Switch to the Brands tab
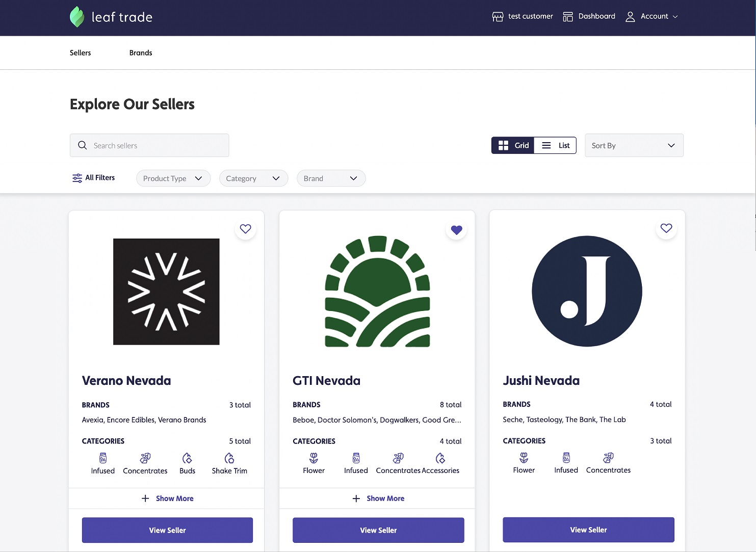Screen dimensions: 756x552 [141, 52]
